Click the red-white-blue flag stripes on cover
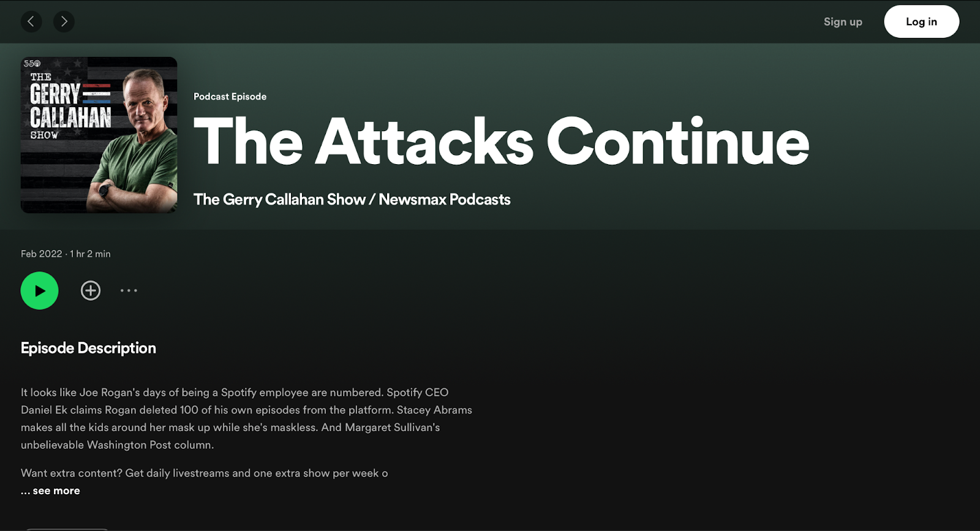 point(97,94)
